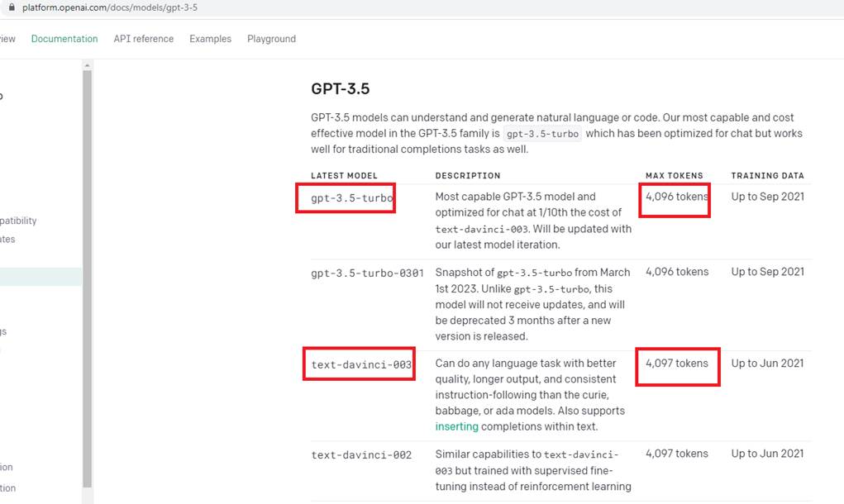
Task: Click the LATEST MODEL column header
Action: [344, 176]
